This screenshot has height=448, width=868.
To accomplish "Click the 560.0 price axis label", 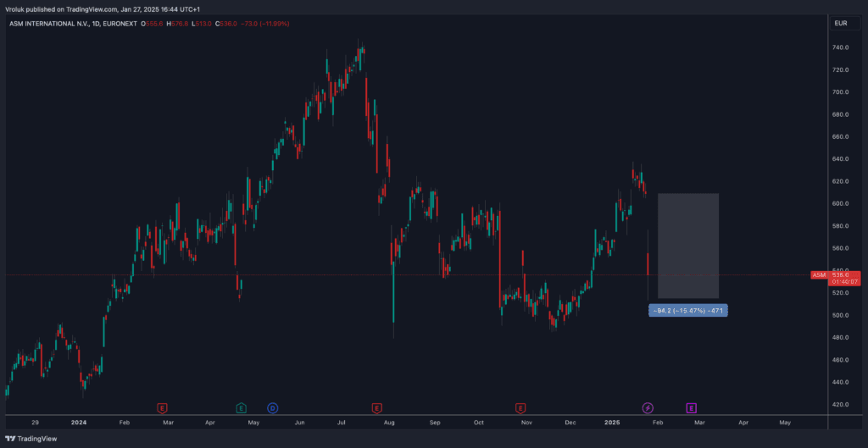I will [x=841, y=248].
